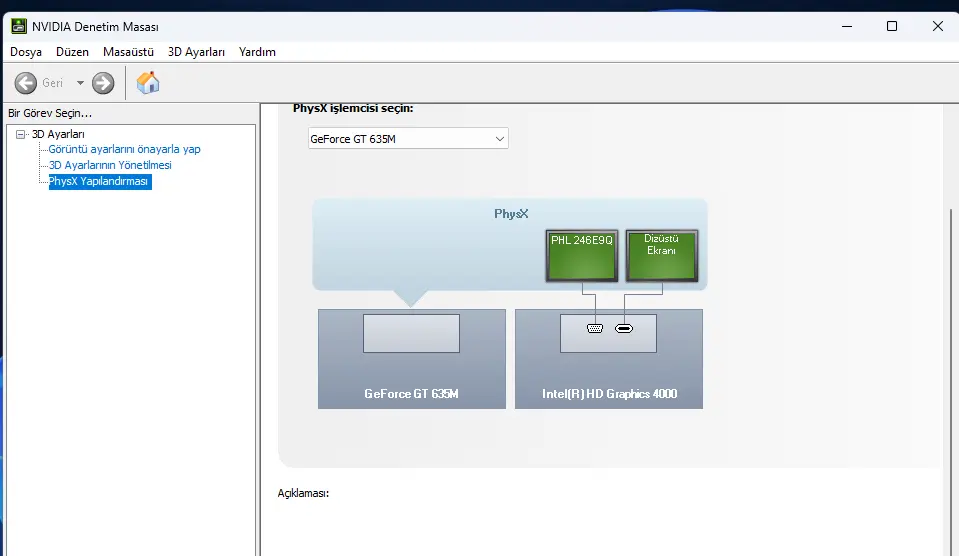Click the VGA connector icon
Screen dimensions: 959x556
[594, 328]
